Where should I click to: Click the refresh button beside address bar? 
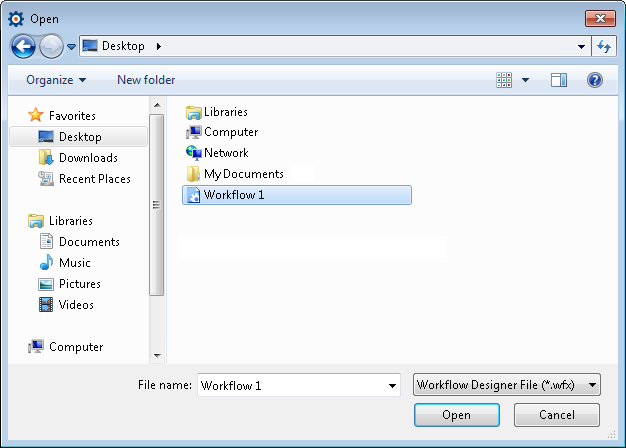coord(604,46)
